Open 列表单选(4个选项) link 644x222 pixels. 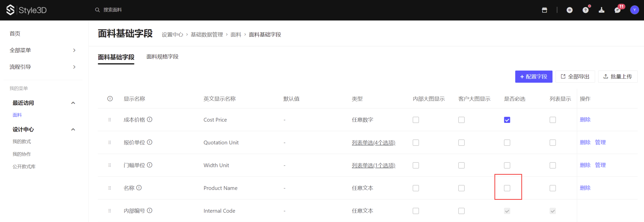(x=373, y=143)
